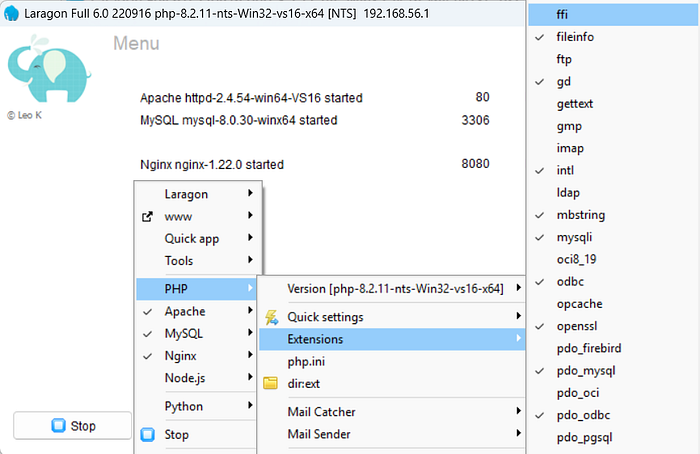This screenshot has width=700, height=454.
Task: Enable the pdo_oci extension
Action: click(613, 393)
